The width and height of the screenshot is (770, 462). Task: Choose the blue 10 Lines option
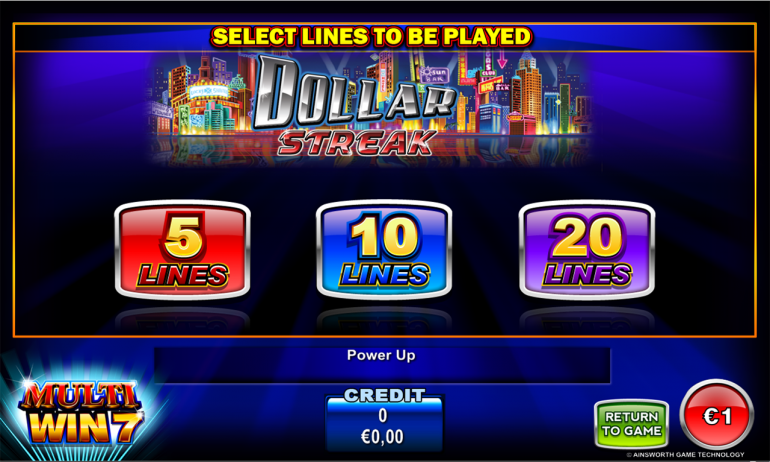pyautogui.click(x=384, y=249)
